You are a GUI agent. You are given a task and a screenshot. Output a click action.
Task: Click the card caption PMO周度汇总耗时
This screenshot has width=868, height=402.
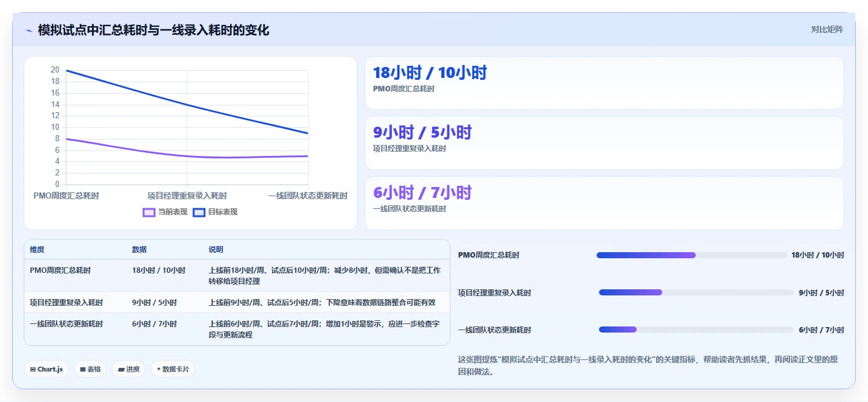coord(404,89)
